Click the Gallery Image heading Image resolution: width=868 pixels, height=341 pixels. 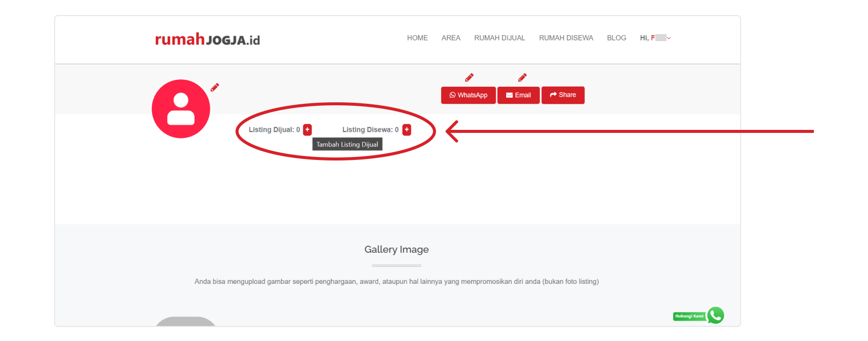[396, 250]
